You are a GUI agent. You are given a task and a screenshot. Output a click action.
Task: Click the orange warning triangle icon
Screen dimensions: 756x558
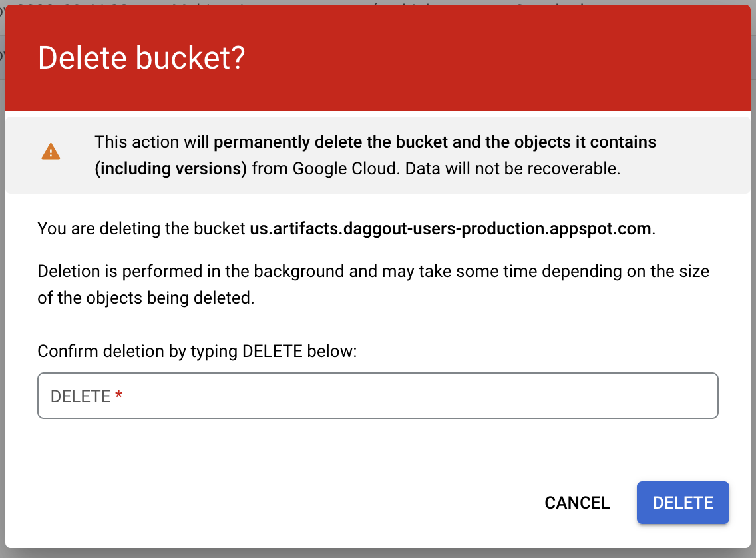pos(51,152)
